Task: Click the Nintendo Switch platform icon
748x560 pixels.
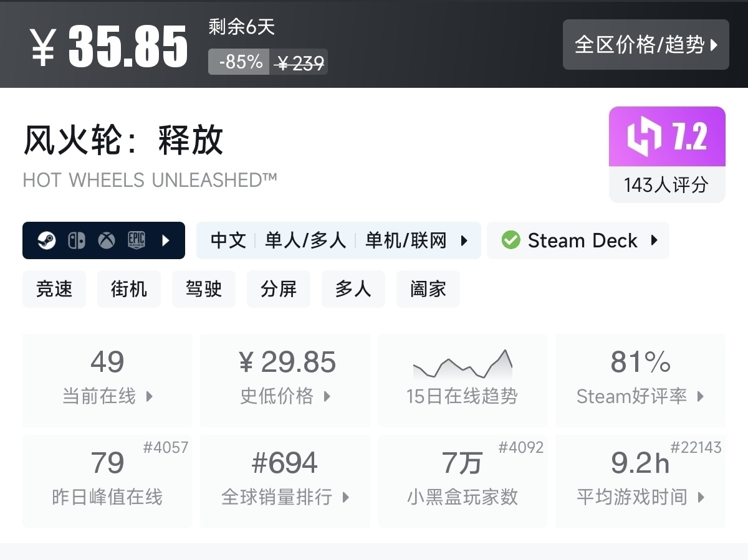Action: 77,240
